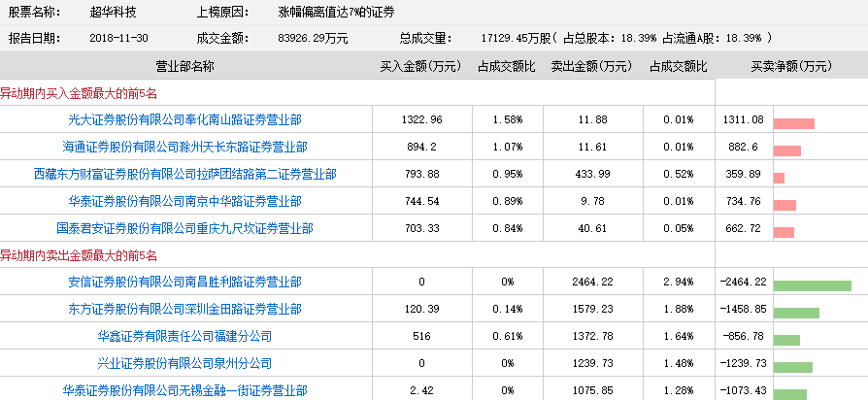Select sell amount 1075.85
The image size is (868, 400).
click(593, 390)
